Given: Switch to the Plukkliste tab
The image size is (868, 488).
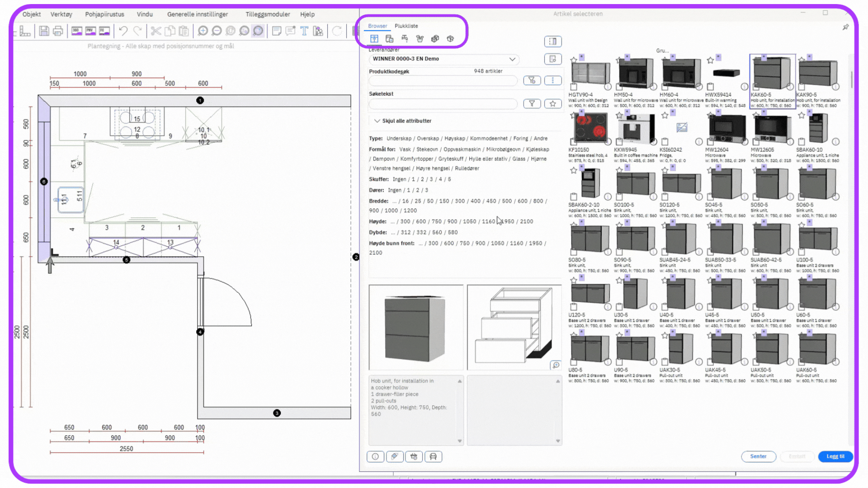Looking at the screenshot, I should click(406, 26).
